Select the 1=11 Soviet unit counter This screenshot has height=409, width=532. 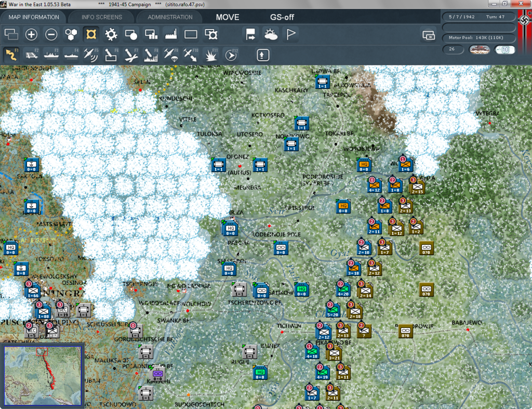pos(343,372)
